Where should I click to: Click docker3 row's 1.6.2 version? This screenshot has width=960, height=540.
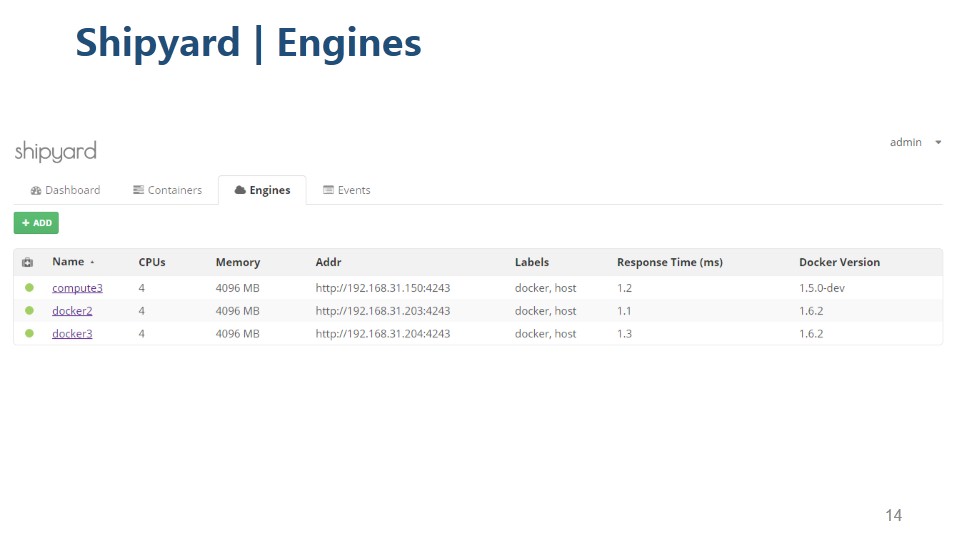pyautogui.click(x=811, y=334)
